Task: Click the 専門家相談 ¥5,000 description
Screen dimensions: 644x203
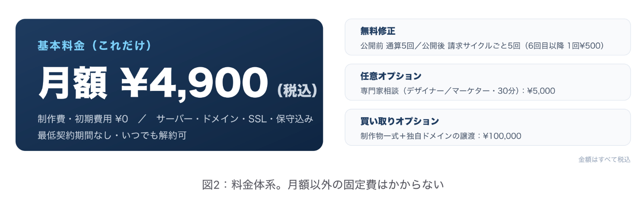Action: [x=458, y=91]
